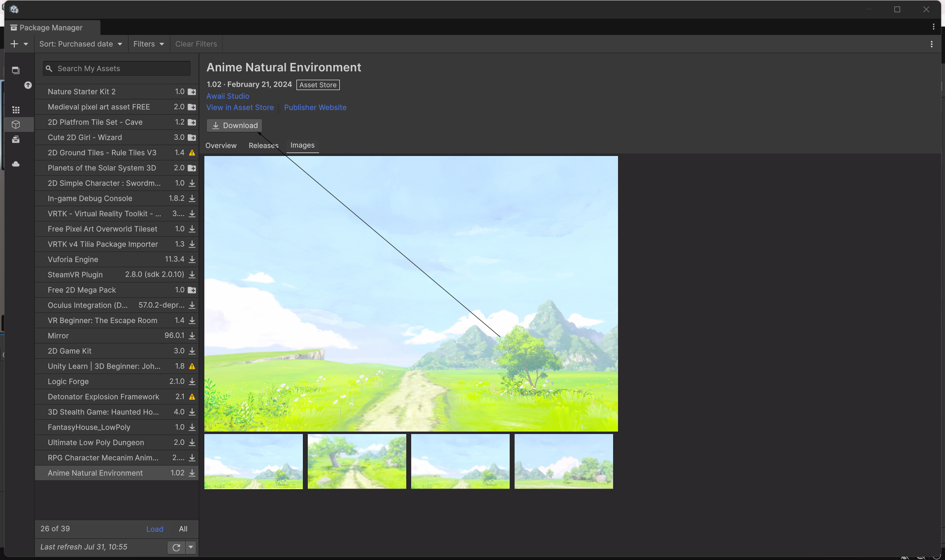Click the download icon next to Vuforia Engine
Screen dimensions: 945x560
click(192, 259)
